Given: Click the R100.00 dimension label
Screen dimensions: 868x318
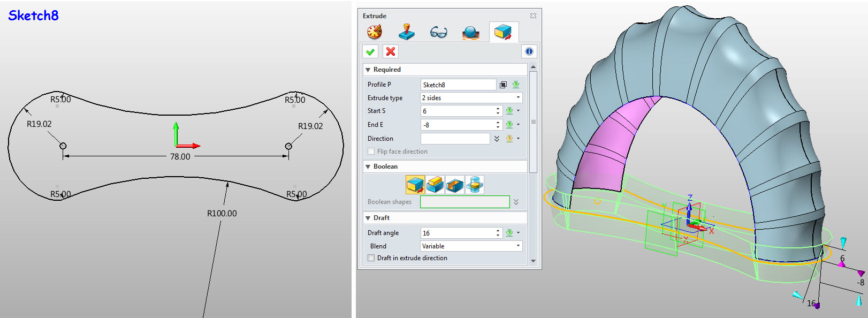Looking at the screenshot, I should point(222,214).
